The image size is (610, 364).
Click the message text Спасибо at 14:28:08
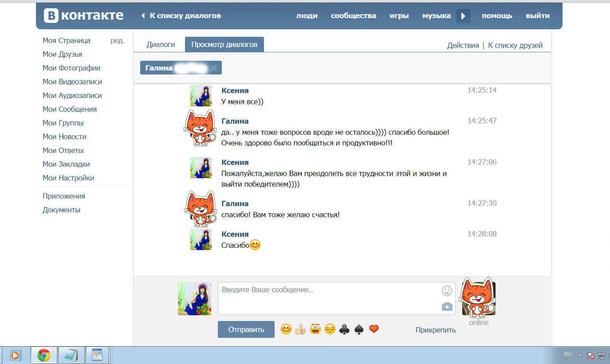[236, 245]
